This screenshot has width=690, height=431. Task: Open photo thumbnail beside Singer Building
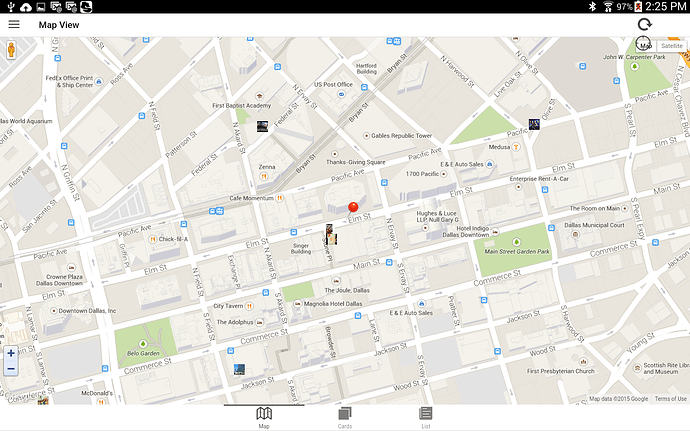(x=331, y=234)
